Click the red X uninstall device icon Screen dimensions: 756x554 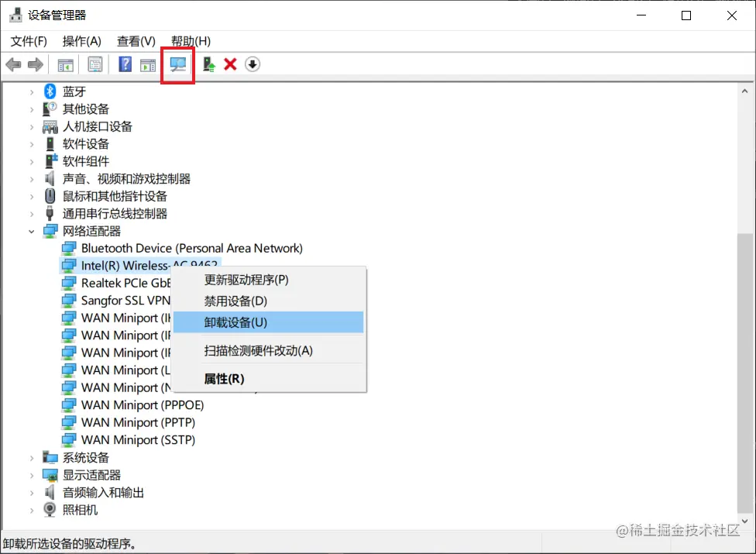click(x=231, y=64)
